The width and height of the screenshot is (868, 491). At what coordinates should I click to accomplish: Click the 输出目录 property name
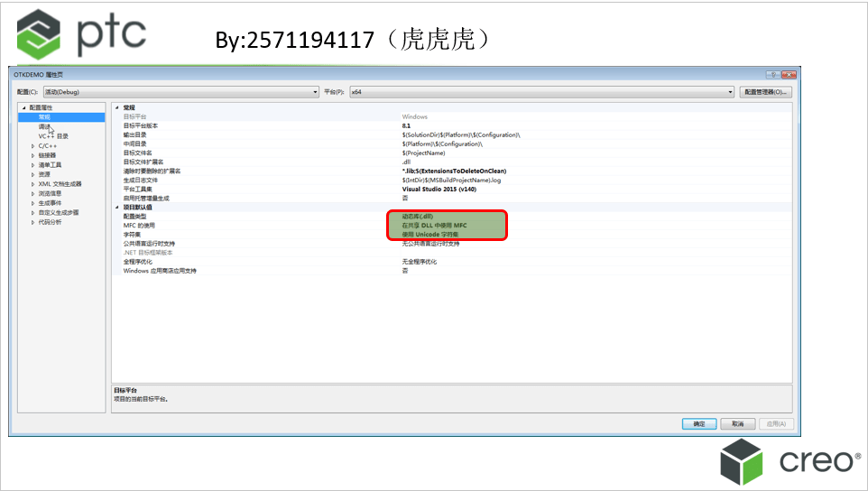pos(135,134)
